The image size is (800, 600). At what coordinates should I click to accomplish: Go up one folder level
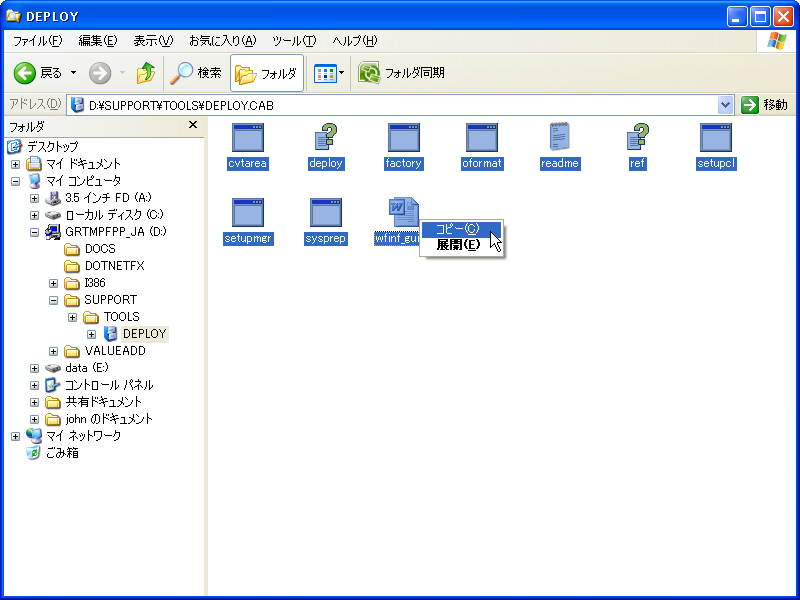coord(146,73)
